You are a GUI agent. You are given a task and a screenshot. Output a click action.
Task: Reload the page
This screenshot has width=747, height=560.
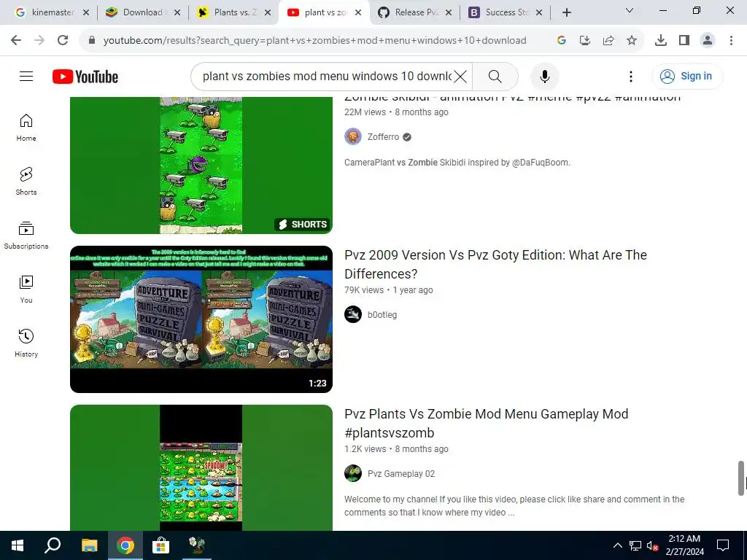click(x=63, y=40)
